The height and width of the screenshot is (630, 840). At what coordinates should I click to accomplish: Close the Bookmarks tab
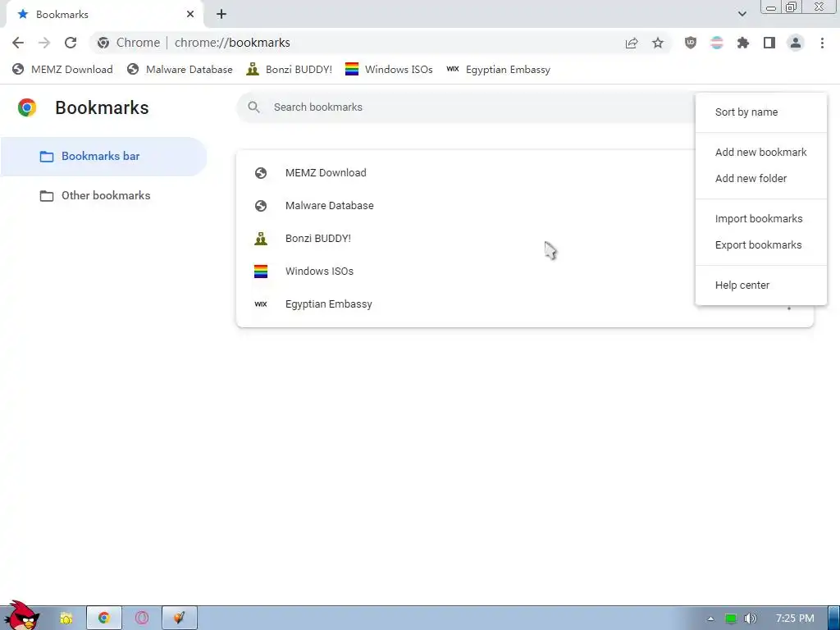click(x=190, y=14)
